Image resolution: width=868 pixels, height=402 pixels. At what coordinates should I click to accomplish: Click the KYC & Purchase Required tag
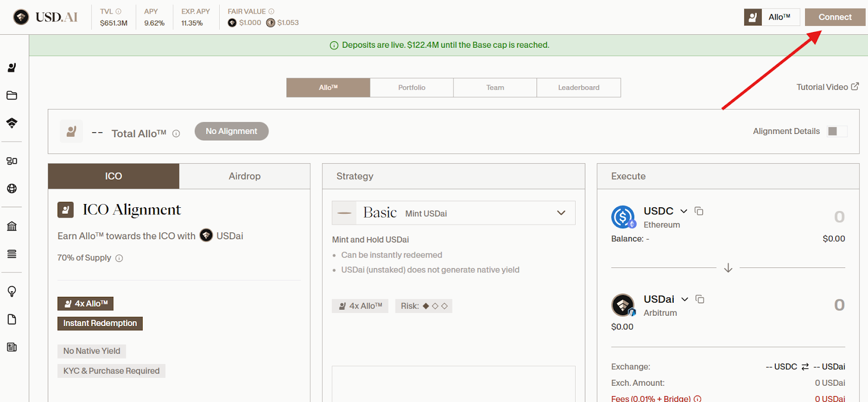[111, 371]
